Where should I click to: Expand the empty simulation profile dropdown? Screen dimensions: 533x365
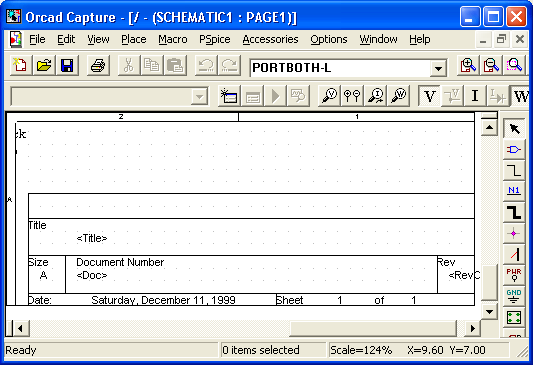point(200,97)
